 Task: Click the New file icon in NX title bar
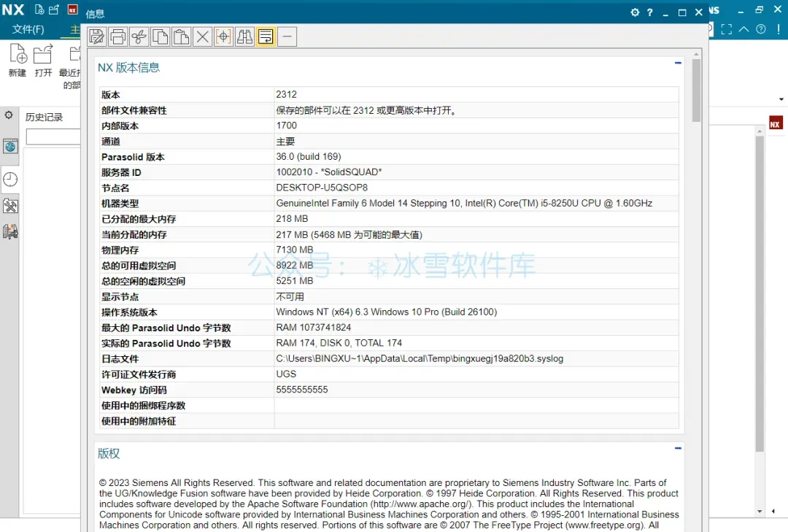click(x=39, y=9)
